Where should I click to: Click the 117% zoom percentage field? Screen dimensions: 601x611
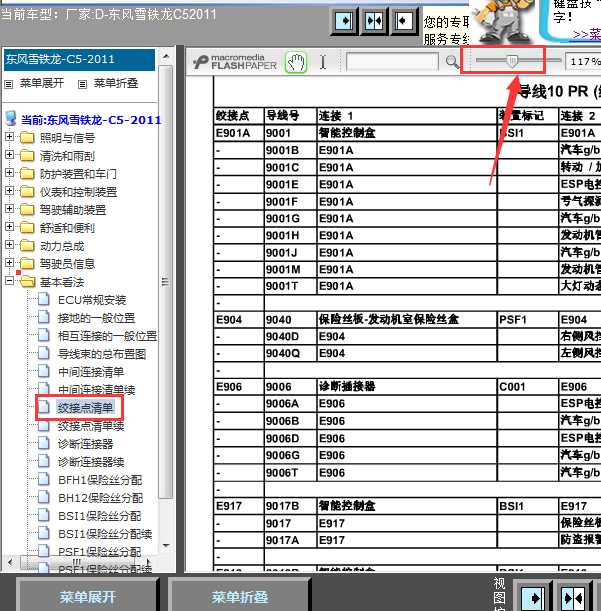[583, 61]
